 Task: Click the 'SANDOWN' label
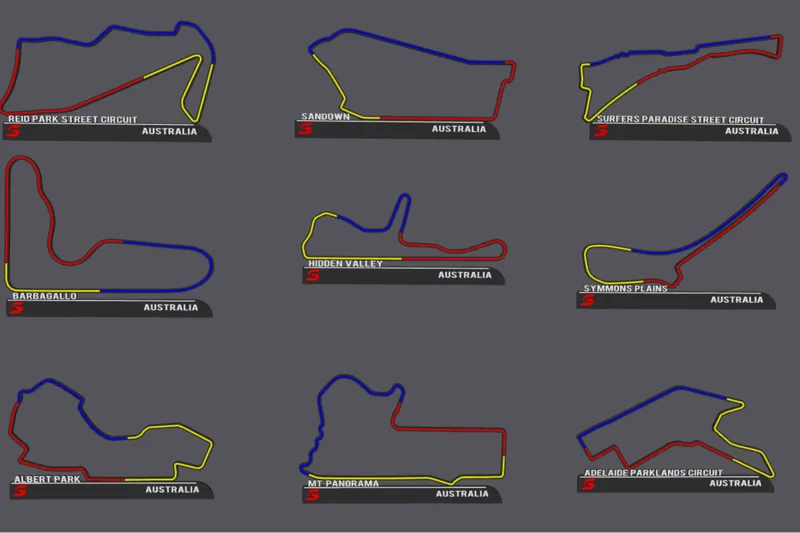click(326, 117)
